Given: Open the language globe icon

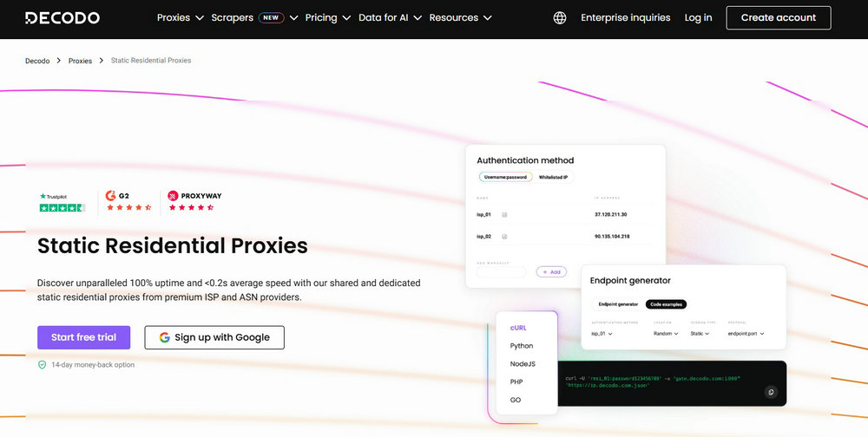Looking at the screenshot, I should tap(560, 17).
